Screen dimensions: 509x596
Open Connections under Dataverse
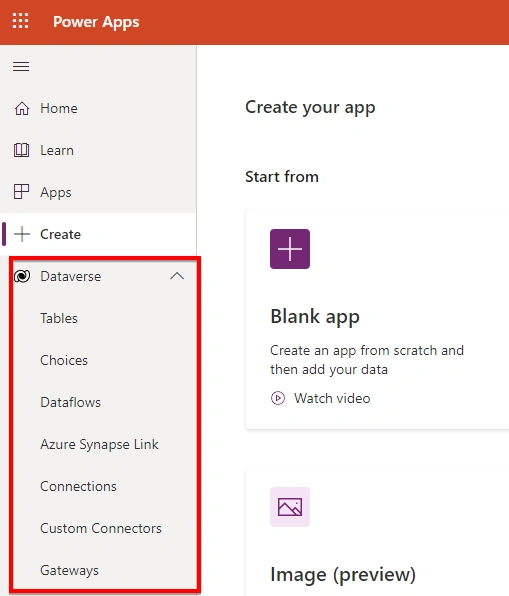(x=78, y=486)
